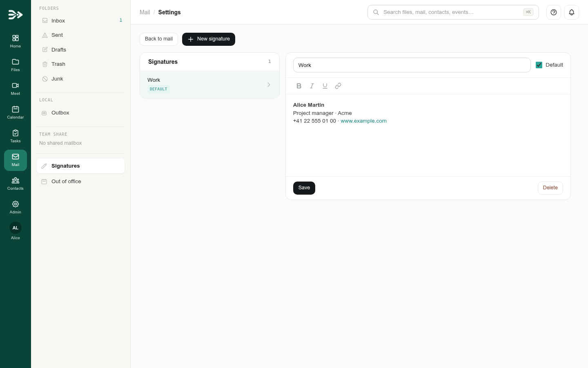Viewport: 588px width, 368px height.
Task: Click the phone number +41 22 555 01 00
Action: coord(314,121)
